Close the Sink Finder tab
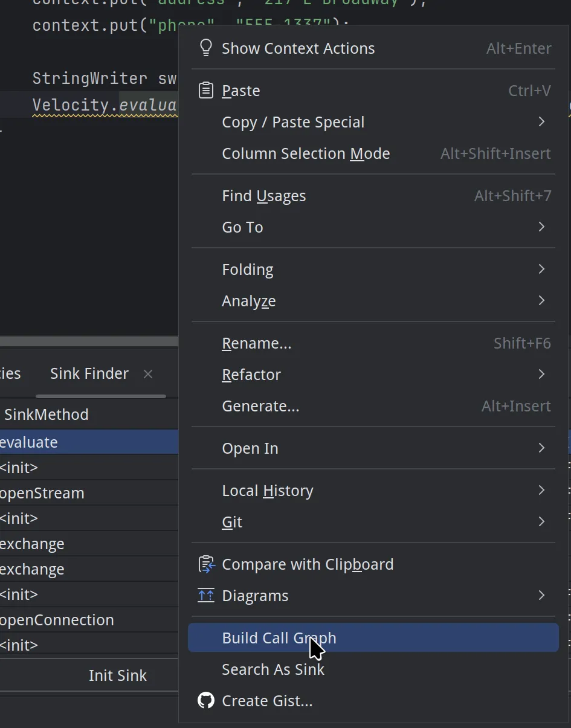Viewport: 571px width, 728px height. click(x=148, y=374)
